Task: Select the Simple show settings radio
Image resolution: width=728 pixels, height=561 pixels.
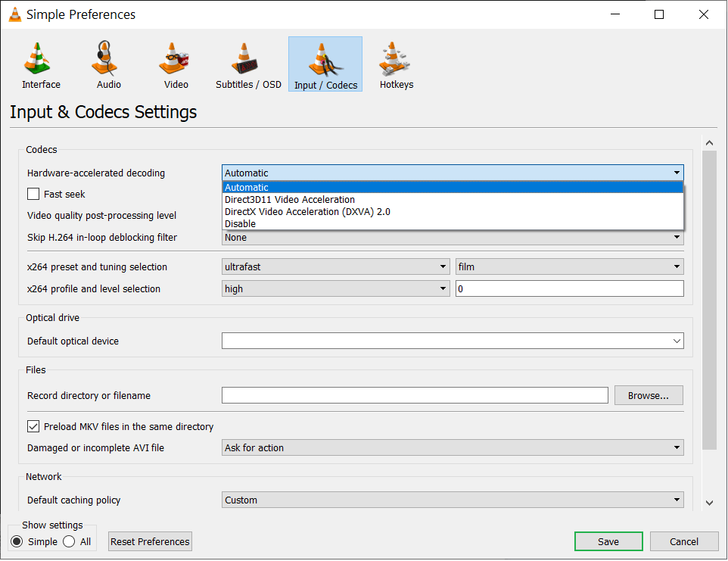Action: point(17,542)
